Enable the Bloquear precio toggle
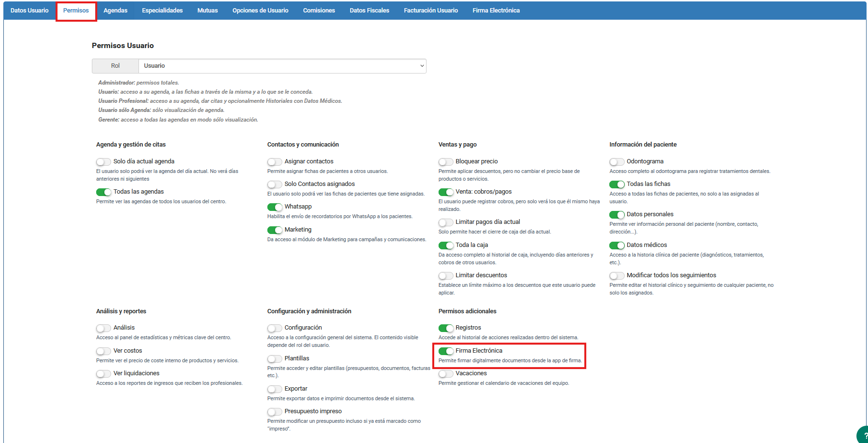This screenshot has width=868, height=443. click(x=446, y=162)
